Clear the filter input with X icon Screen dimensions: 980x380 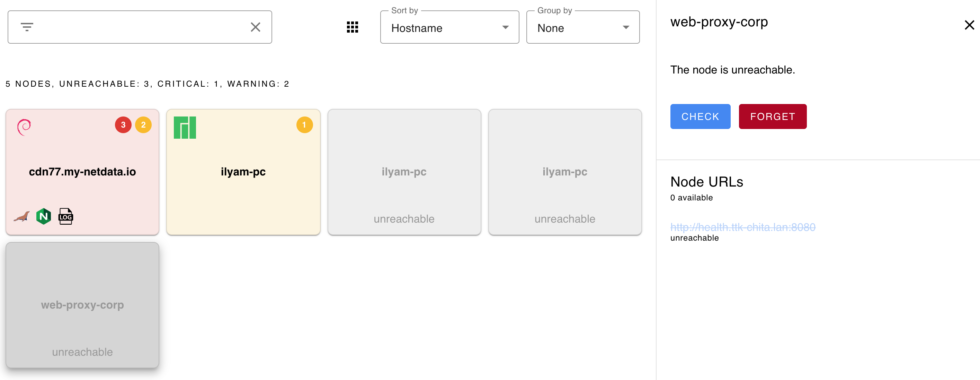[255, 27]
